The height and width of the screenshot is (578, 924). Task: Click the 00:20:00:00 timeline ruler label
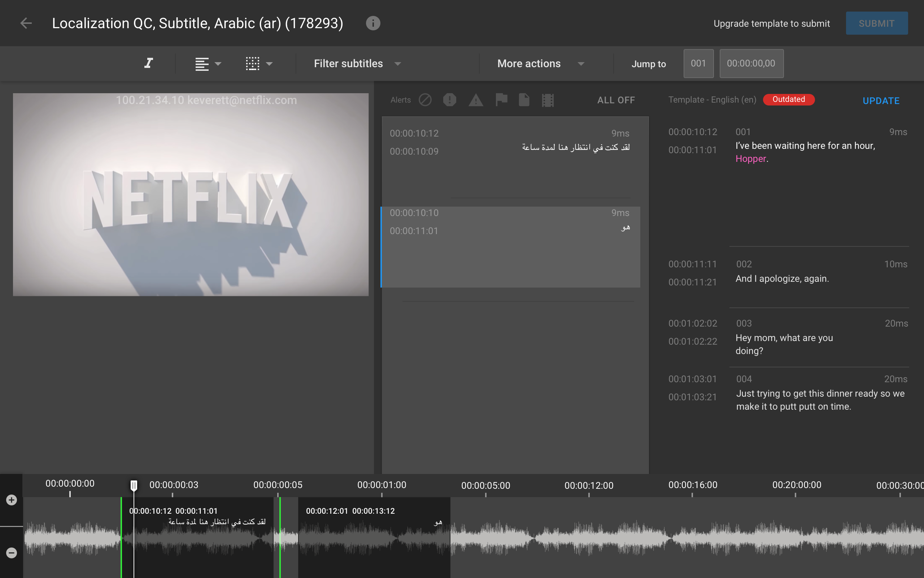point(797,485)
